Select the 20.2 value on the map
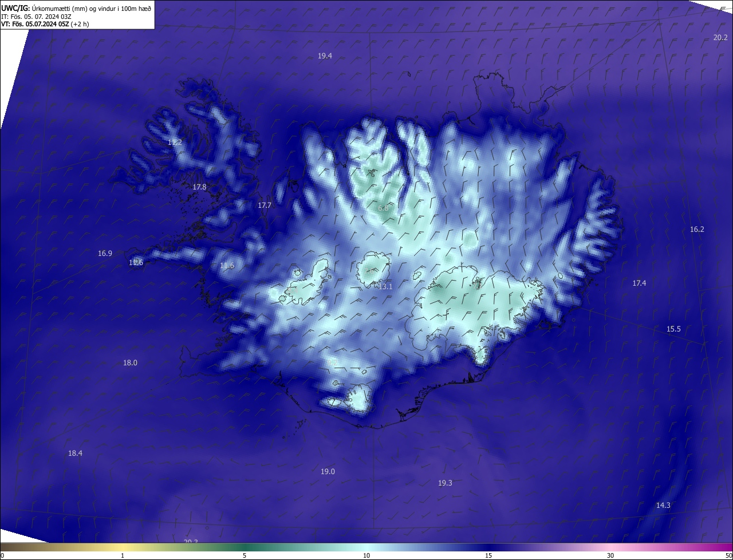 coord(720,37)
